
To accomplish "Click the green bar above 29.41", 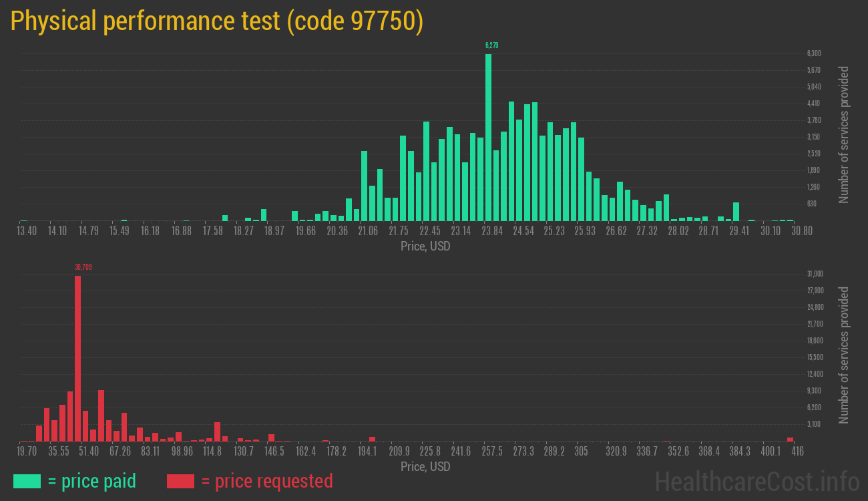I will coord(736,212).
